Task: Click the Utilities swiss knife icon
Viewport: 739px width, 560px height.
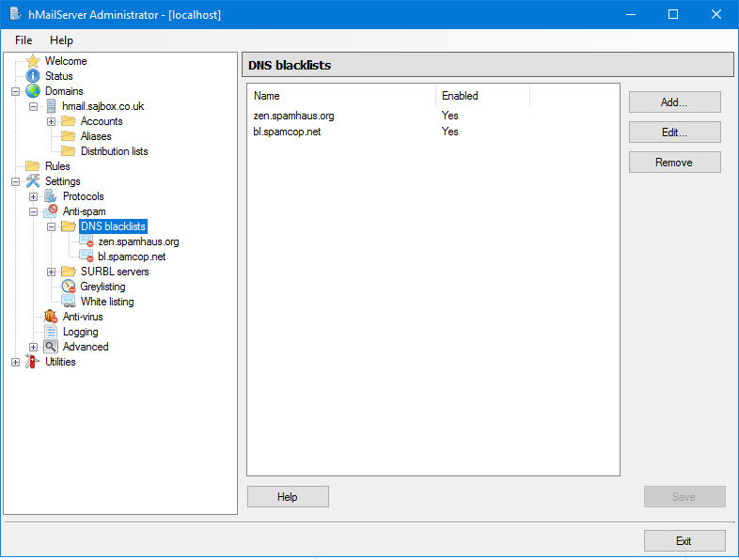Action: [x=33, y=362]
